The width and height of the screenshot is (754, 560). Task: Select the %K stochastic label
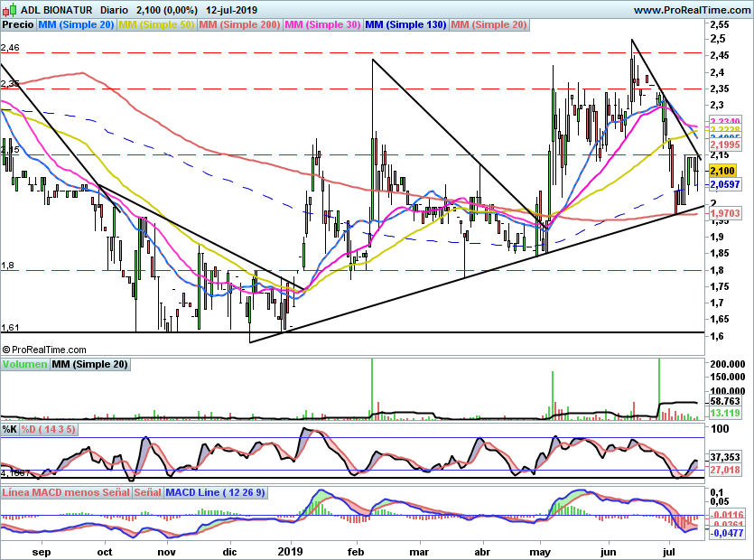10,428
